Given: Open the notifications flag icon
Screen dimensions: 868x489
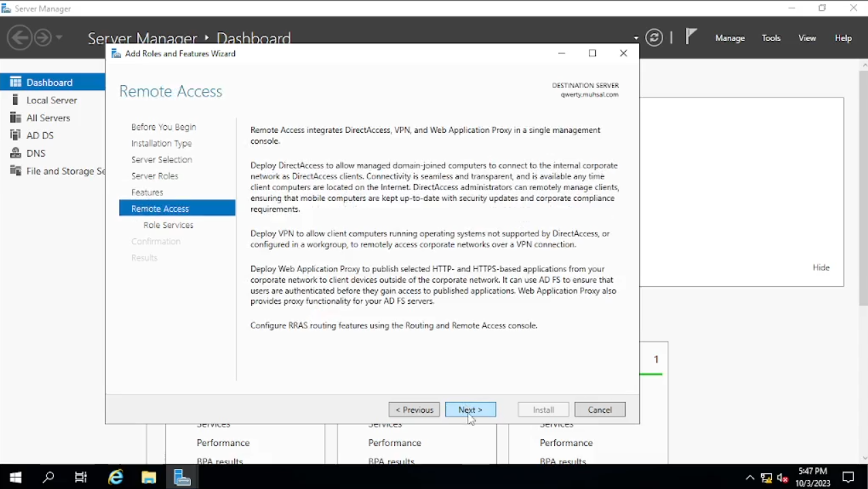Looking at the screenshot, I should pos(691,37).
